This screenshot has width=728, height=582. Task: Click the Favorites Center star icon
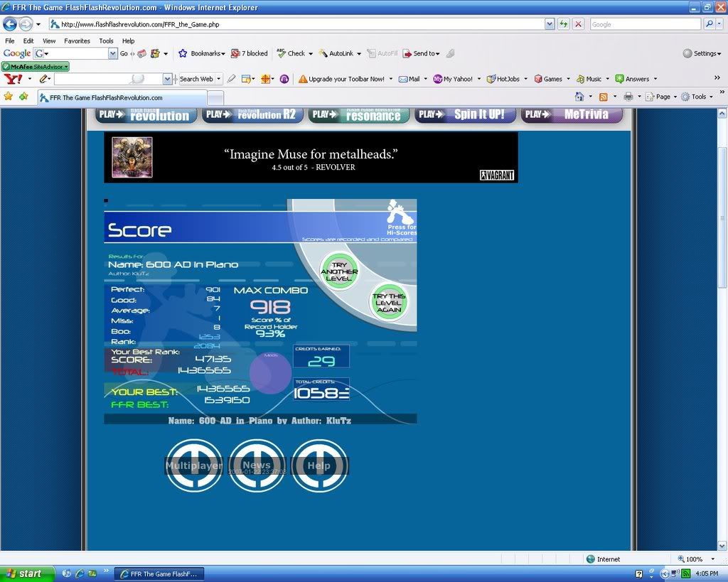[9, 97]
